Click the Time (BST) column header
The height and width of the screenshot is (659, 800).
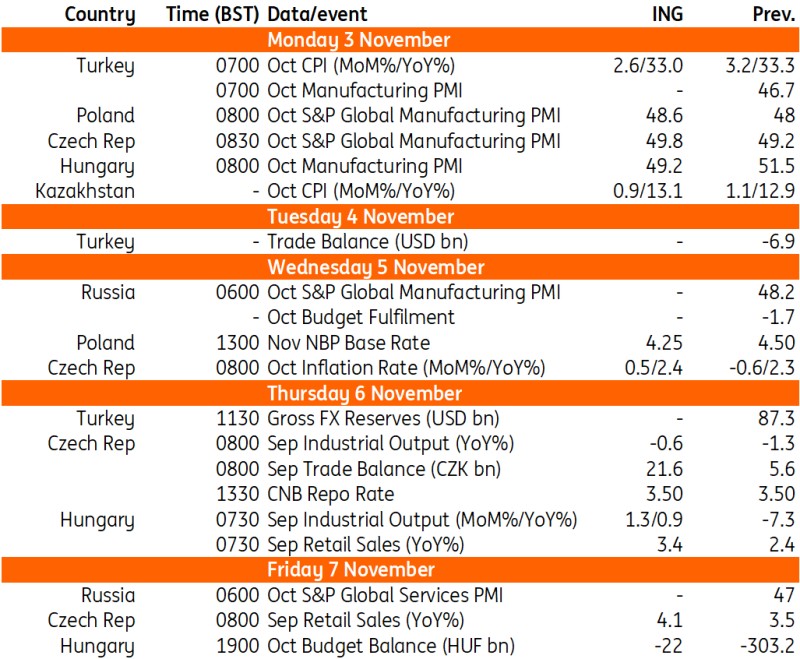(x=213, y=14)
